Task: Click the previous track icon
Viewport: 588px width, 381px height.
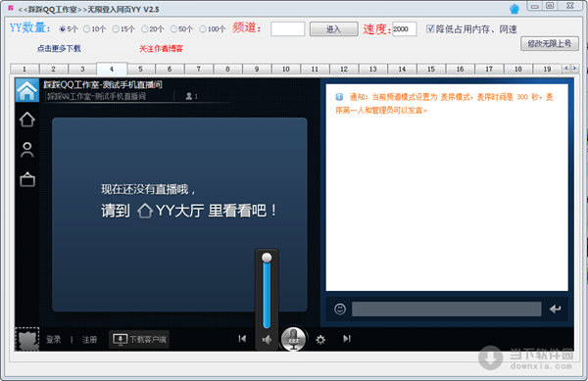Action: point(242,339)
